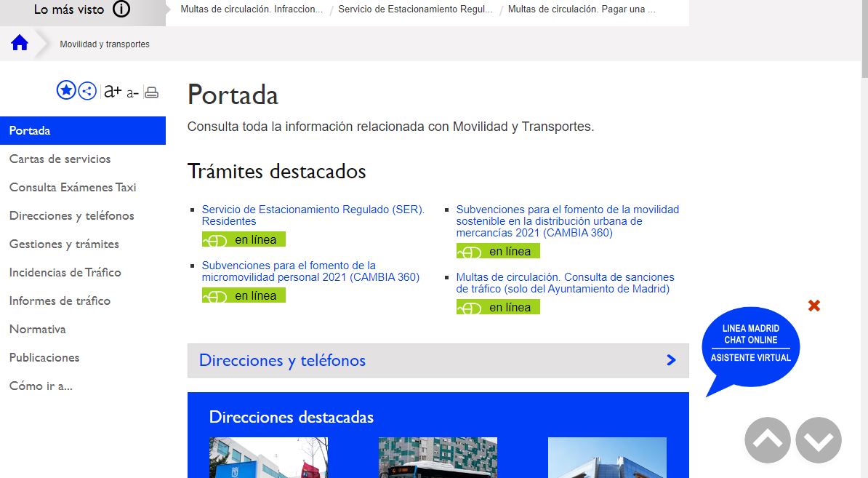Click the printer icon

[x=151, y=92]
